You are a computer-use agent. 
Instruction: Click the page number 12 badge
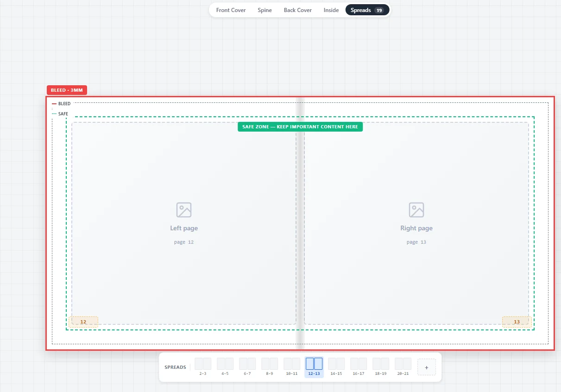[x=83, y=322]
